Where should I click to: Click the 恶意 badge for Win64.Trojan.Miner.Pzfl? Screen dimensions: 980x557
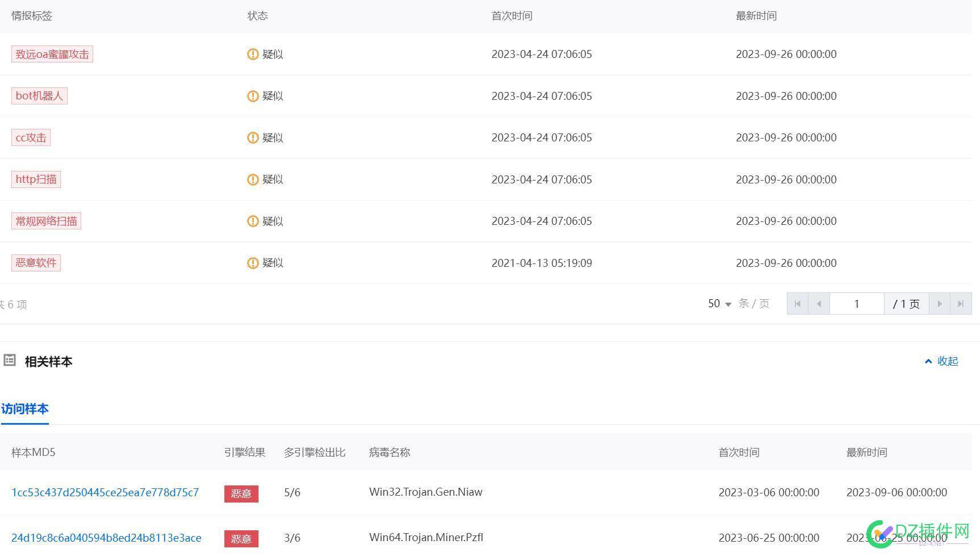(x=241, y=539)
